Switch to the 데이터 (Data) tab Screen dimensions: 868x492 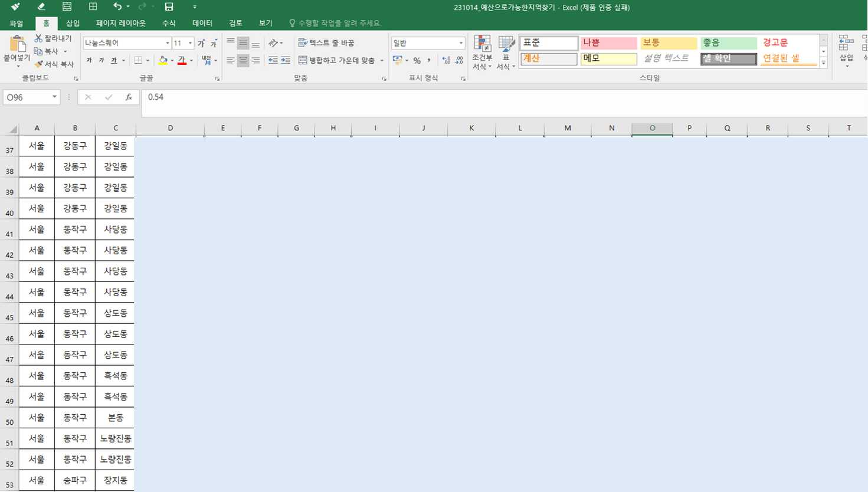pos(202,23)
